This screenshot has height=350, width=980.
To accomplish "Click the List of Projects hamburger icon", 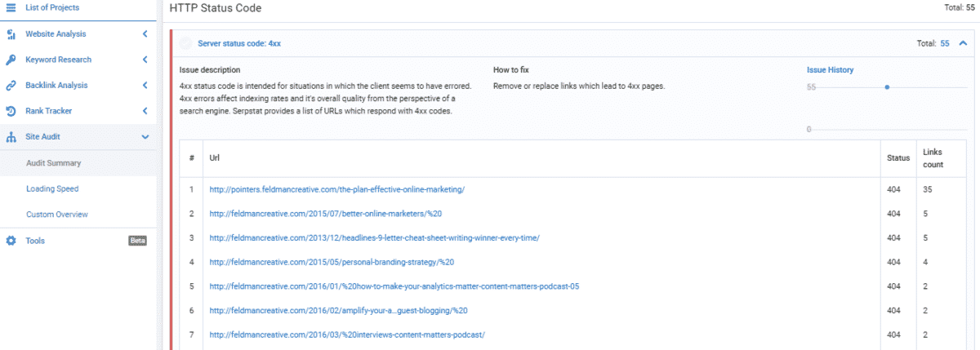I will [x=11, y=8].
